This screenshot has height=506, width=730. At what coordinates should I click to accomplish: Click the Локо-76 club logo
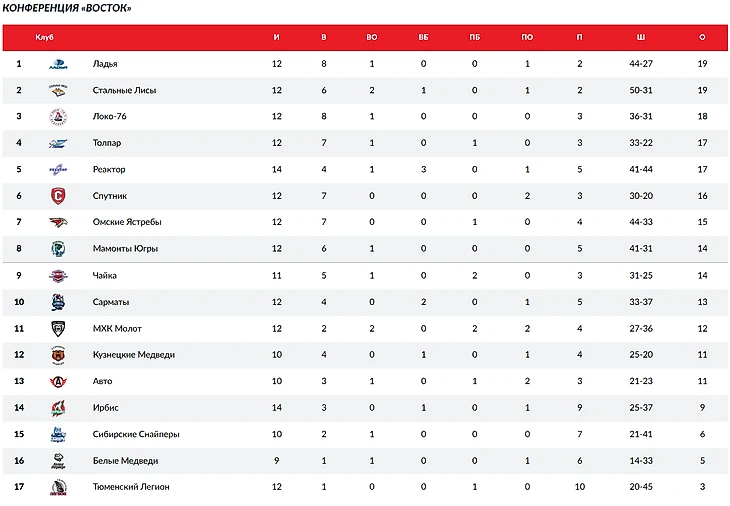tap(58, 117)
